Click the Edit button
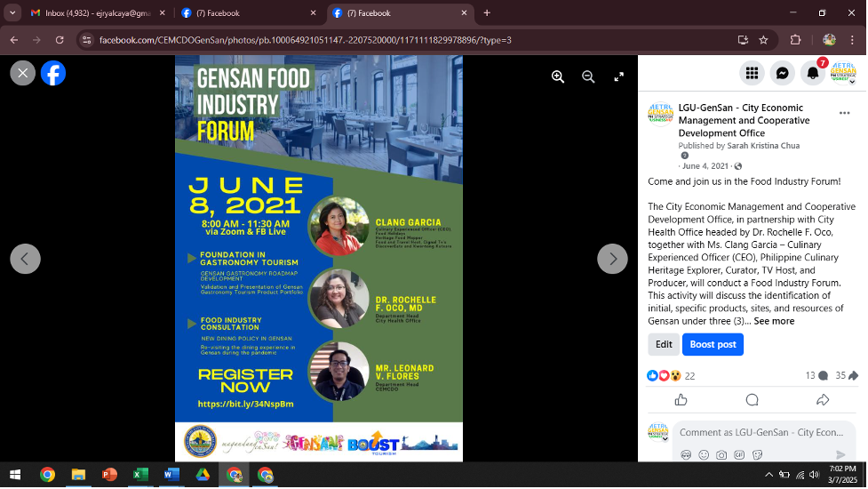This screenshot has height=489, width=868. tap(664, 345)
